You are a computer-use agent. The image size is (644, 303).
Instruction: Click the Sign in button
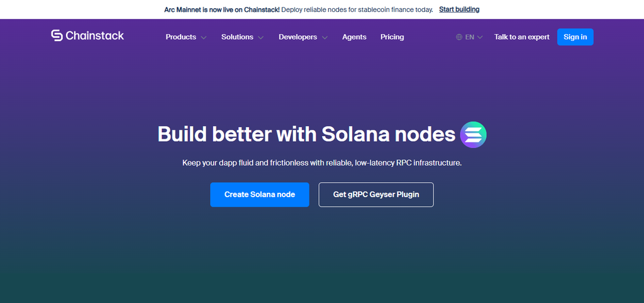tap(575, 37)
